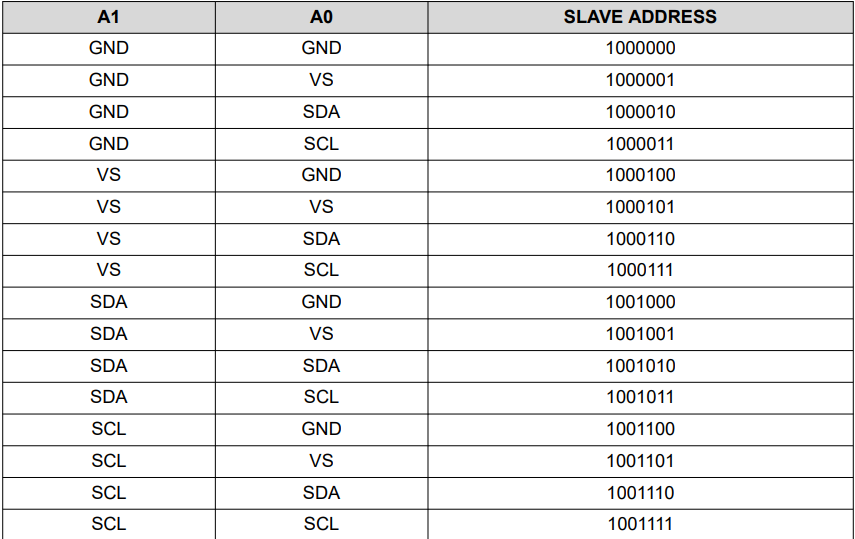855x539 pixels.
Task: Click the A1 column header
Action: coord(108,17)
